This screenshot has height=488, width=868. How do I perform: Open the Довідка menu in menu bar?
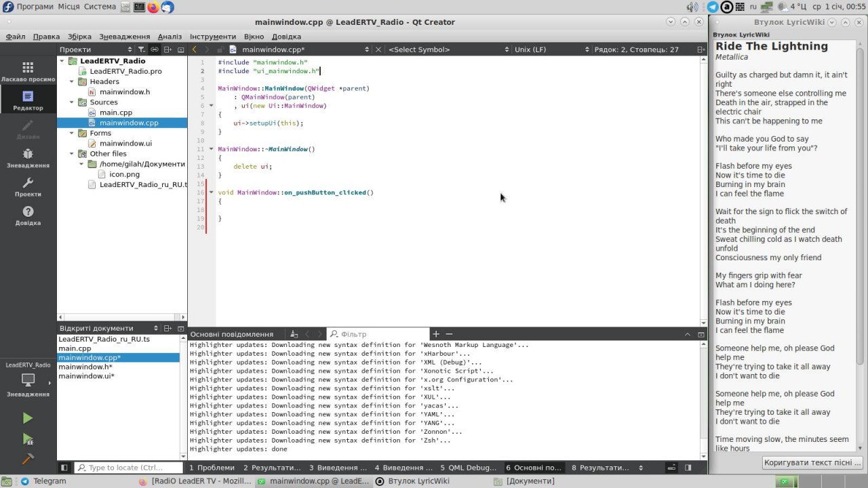tap(286, 37)
